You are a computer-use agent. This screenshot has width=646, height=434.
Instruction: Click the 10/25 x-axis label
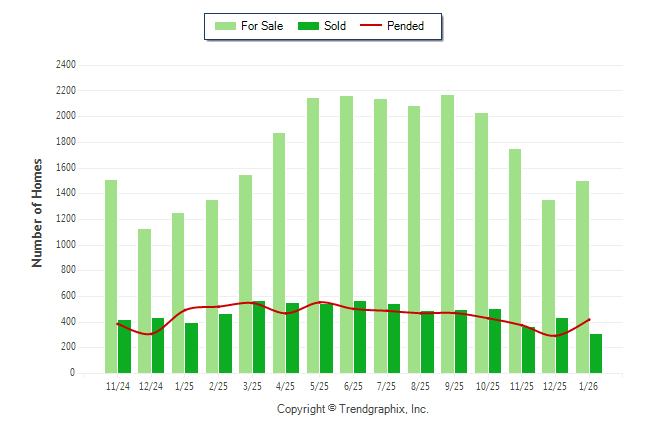[x=488, y=385]
